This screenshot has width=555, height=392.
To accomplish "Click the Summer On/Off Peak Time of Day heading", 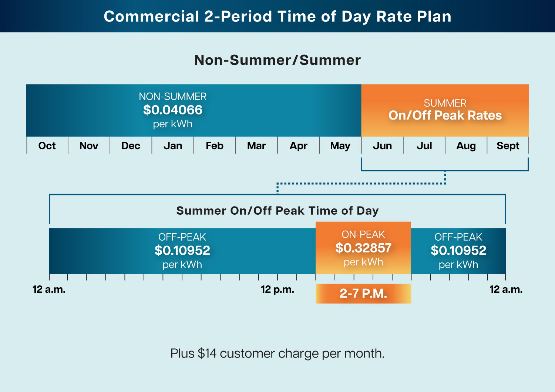I will point(277,211).
